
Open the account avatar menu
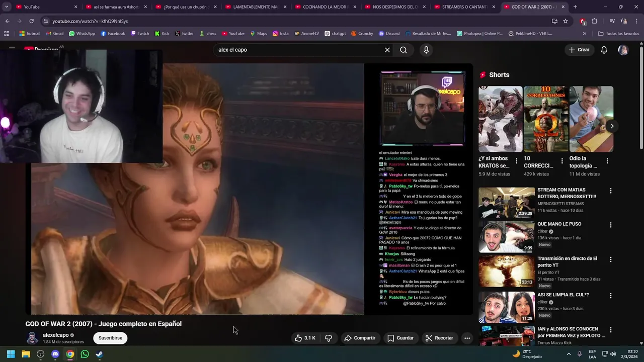coord(623,50)
